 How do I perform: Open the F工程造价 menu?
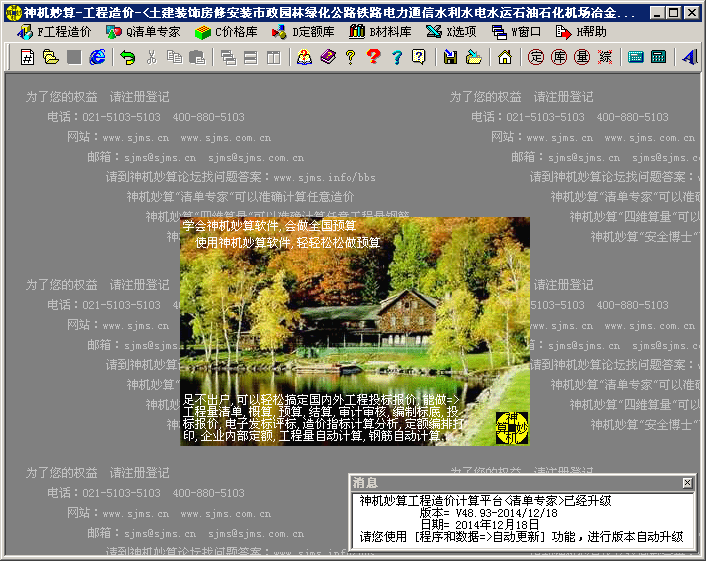click(54, 32)
